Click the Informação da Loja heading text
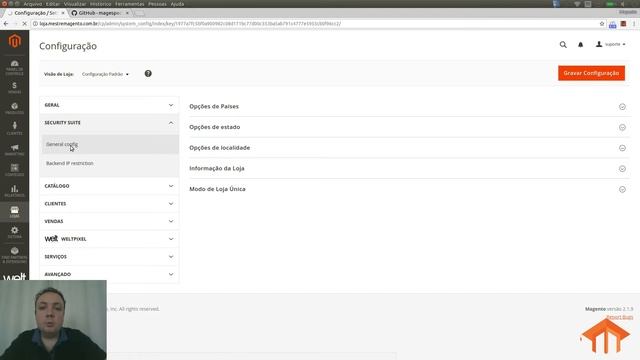This screenshot has width=640, height=360. (217, 168)
